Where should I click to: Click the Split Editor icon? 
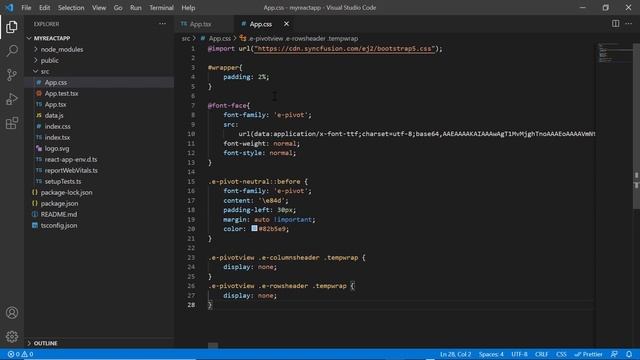(x=615, y=24)
